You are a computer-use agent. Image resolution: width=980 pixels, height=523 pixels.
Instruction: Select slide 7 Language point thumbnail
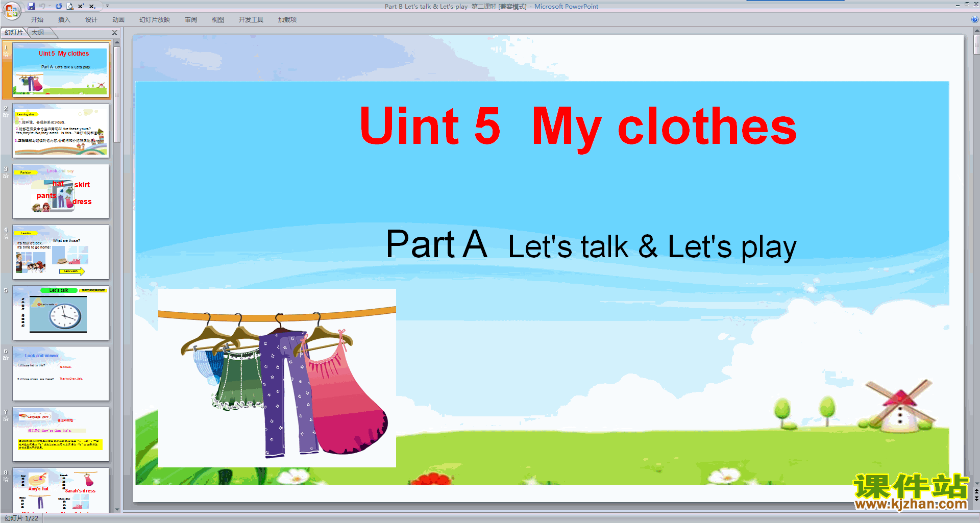click(61, 434)
